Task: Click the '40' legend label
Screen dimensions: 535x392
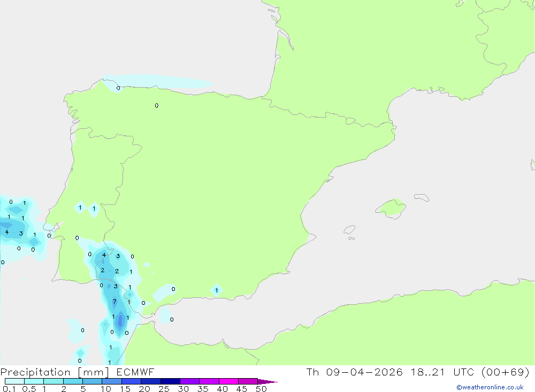Action: pyautogui.click(x=223, y=389)
